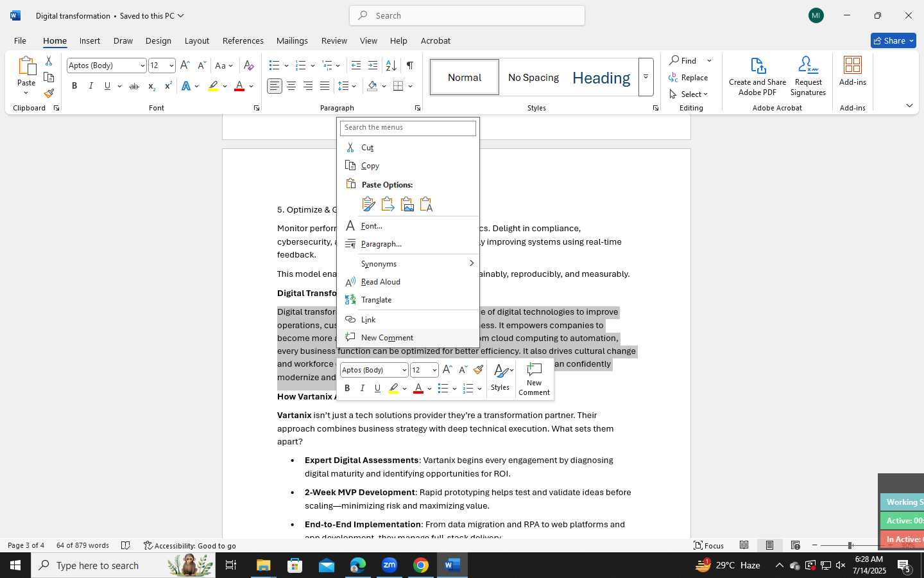Center align text in the ribbon
Image resolution: width=924 pixels, height=578 pixels.
[291, 86]
